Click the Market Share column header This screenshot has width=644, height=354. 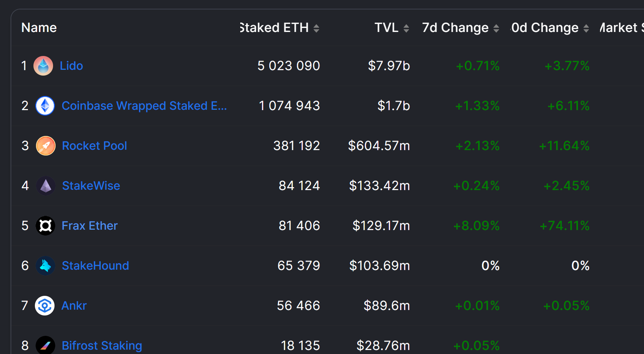621,28
